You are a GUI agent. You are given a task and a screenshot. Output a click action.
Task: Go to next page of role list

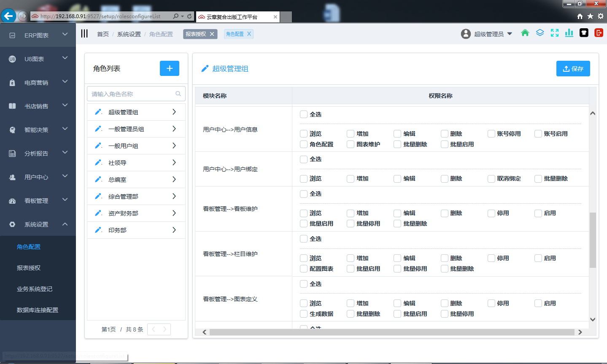coord(165,329)
